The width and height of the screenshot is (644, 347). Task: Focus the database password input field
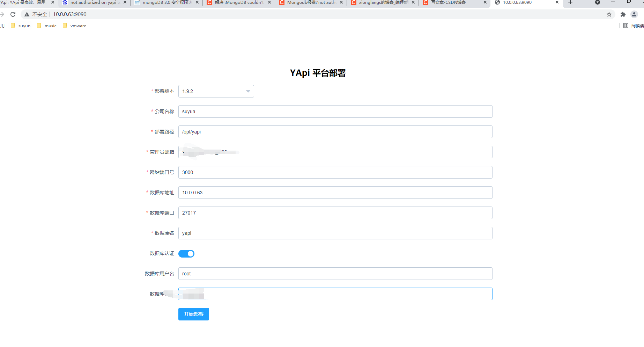pos(335,294)
